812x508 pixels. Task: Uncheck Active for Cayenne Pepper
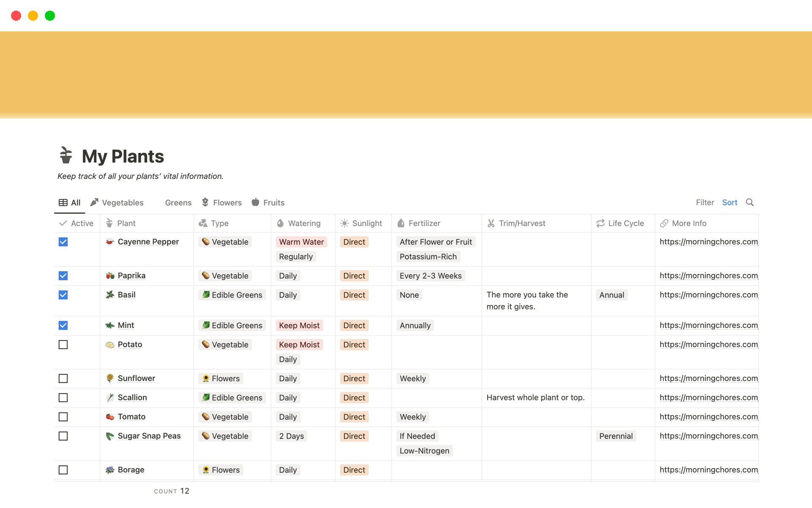[63, 242]
